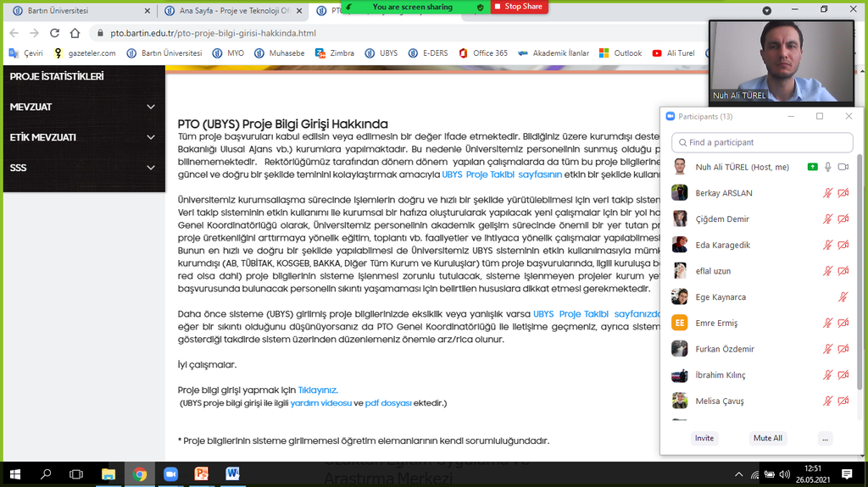868x487 pixels.
Task: Open the notification center icon
Action: 847,474
